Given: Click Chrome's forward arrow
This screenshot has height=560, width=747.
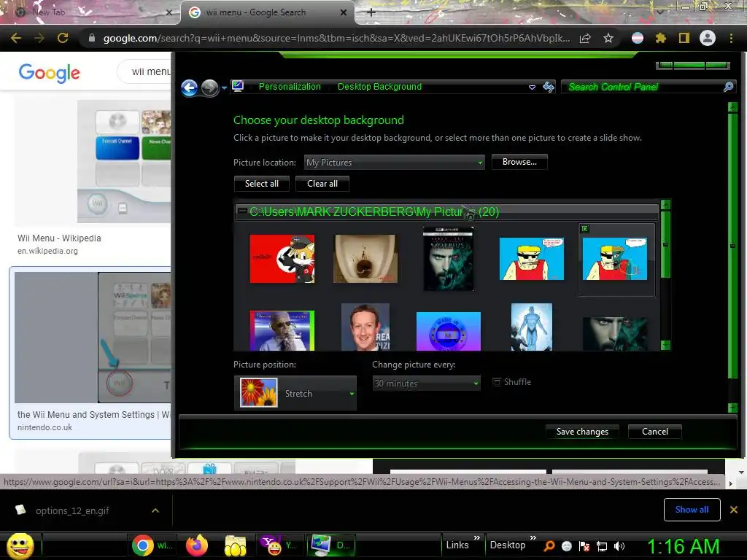Looking at the screenshot, I should coord(39,38).
